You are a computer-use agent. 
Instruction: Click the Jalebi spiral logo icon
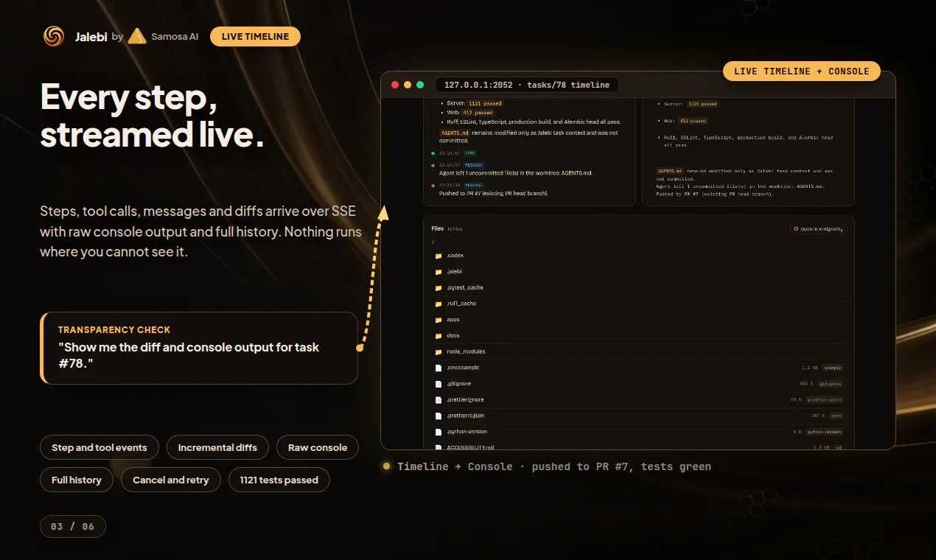point(54,36)
